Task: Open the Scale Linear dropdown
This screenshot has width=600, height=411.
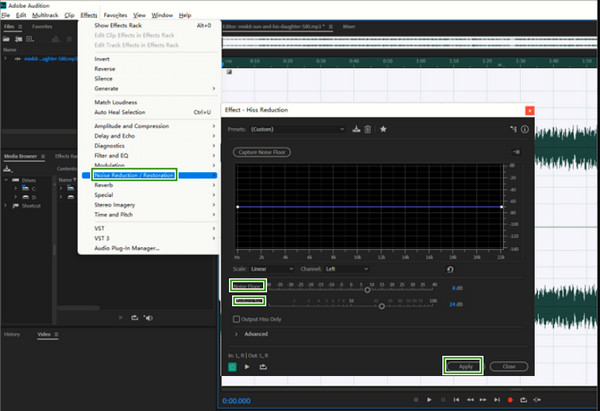Action: click(x=272, y=269)
